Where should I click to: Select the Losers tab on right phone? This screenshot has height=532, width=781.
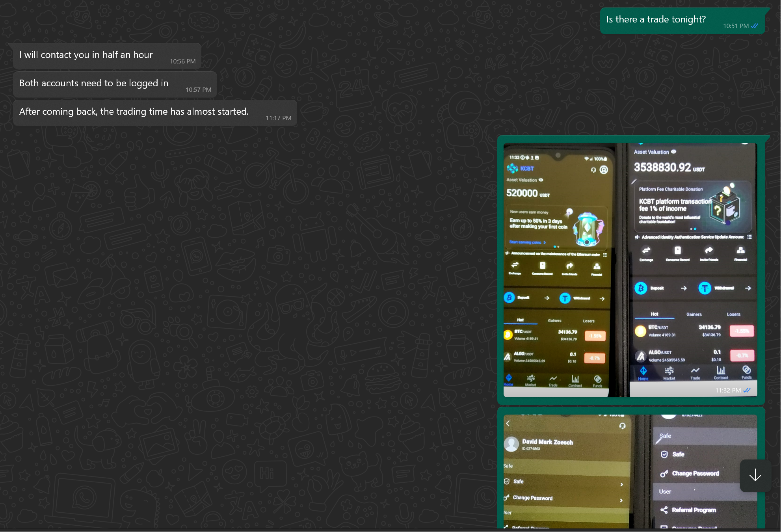coord(733,314)
